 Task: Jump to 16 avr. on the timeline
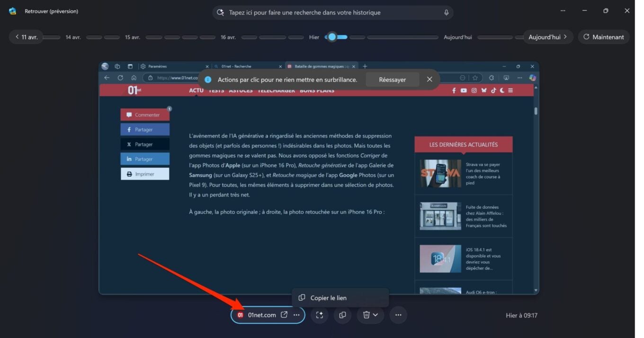pyautogui.click(x=228, y=37)
